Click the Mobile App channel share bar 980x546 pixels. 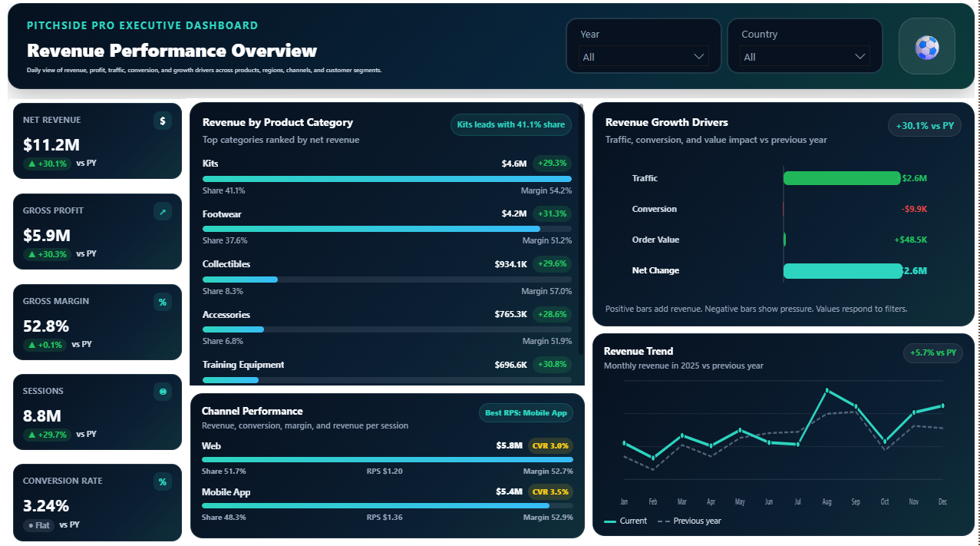point(388,505)
